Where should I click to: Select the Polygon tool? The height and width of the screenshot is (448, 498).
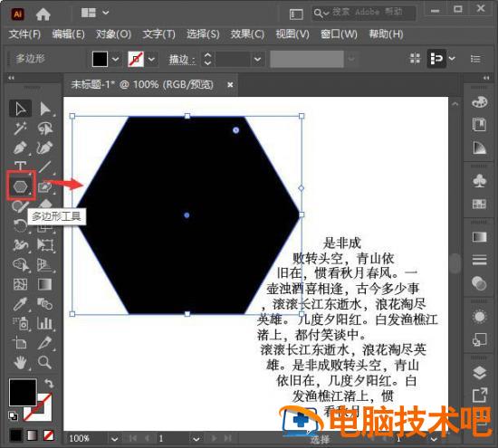[x=21, y=186]
